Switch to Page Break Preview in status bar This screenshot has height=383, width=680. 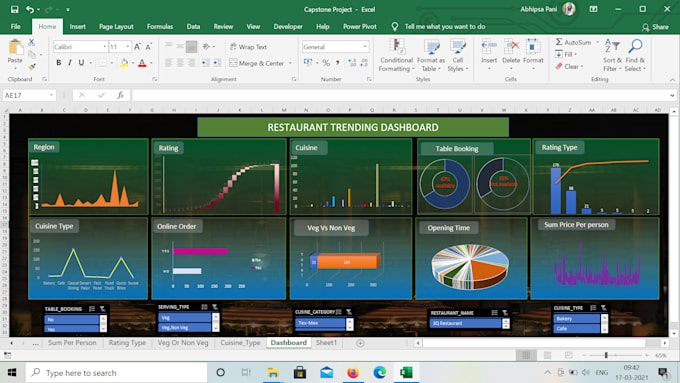coord(569,355)
